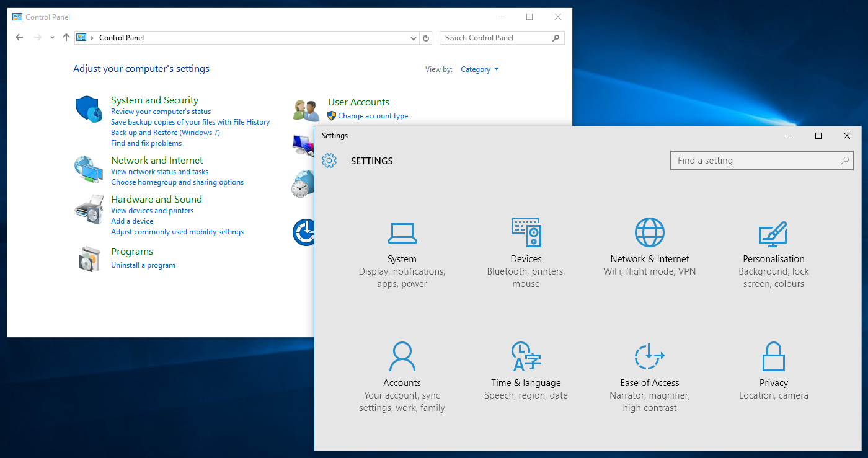Open Hardware and Sound category

(x=156, y=200)
